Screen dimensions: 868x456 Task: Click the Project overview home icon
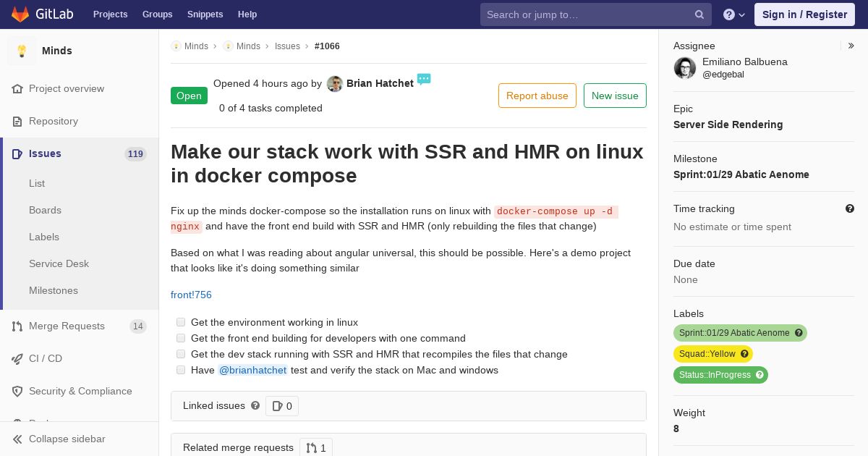coord(17,89)
